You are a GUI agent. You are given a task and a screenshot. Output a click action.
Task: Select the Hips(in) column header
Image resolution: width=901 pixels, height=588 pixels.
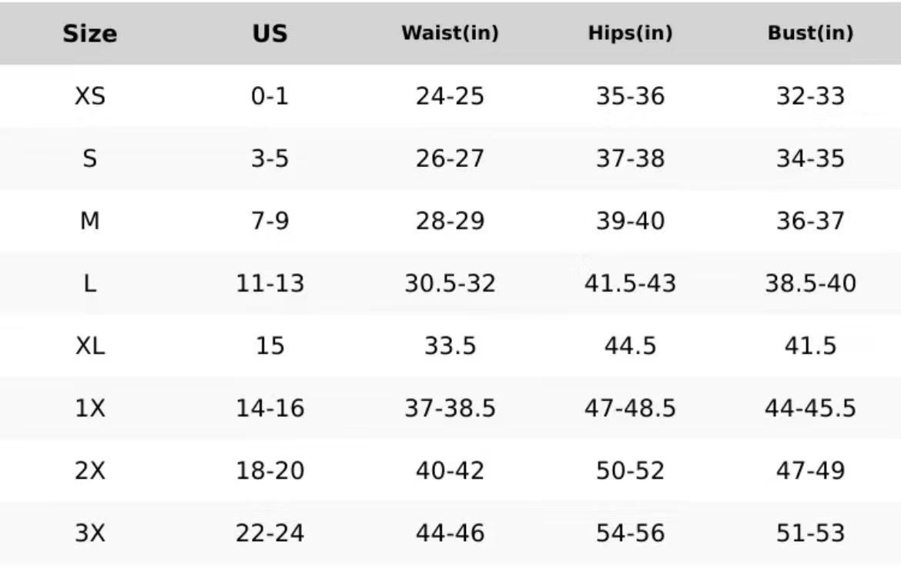[630, 34]
